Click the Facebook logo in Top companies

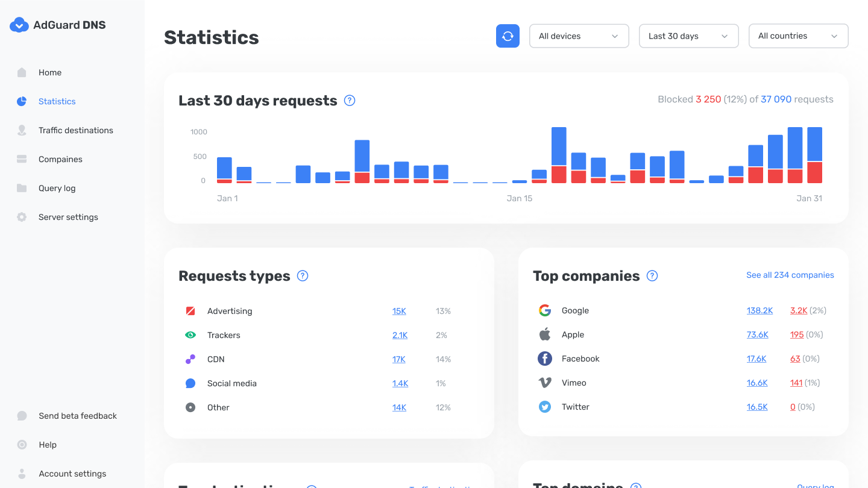545,358
